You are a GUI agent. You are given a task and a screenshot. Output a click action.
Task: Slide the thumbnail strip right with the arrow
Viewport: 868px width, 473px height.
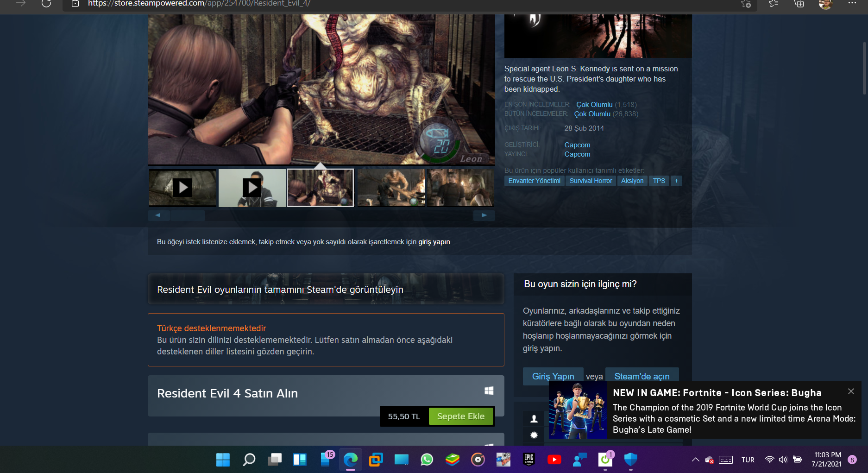coord(484,215)
